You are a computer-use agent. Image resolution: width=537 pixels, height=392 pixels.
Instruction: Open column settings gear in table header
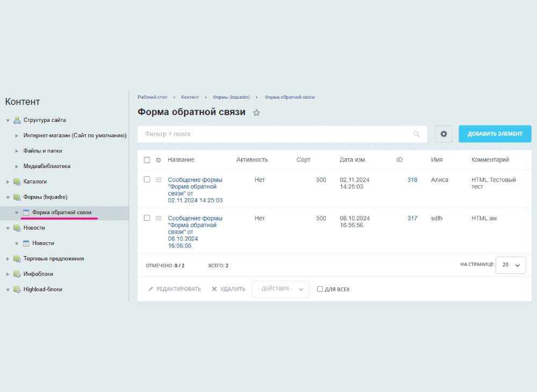[158, 160]
